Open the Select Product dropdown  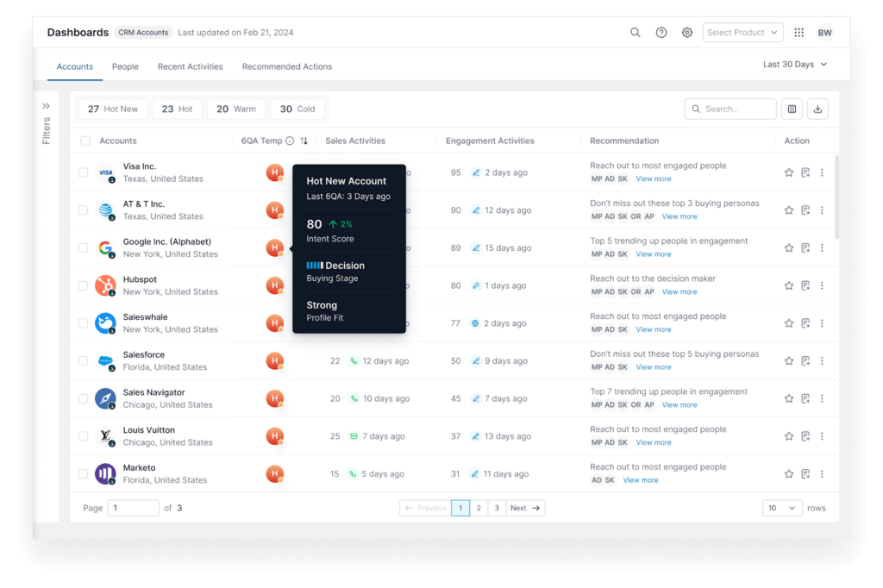click(742, 33)
